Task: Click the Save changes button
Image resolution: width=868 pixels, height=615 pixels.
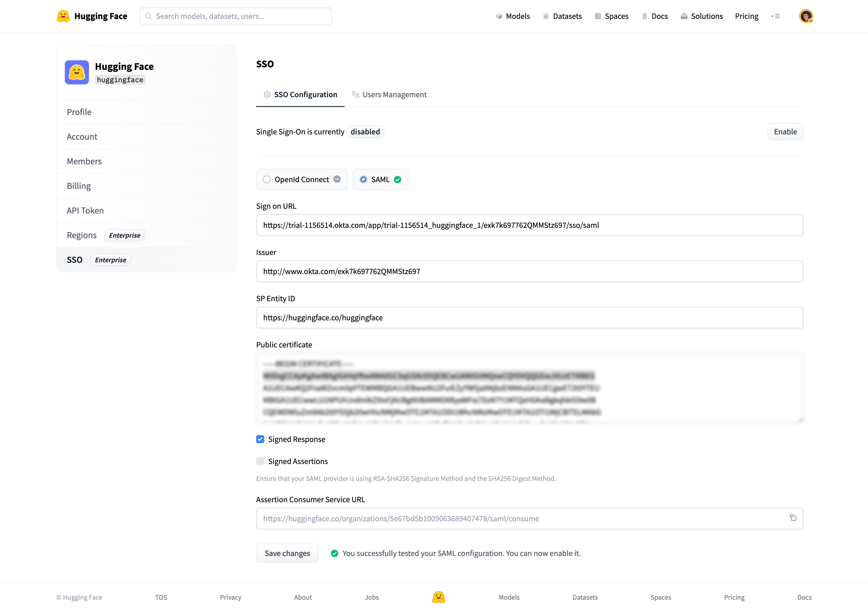Action: pos(287,553)
